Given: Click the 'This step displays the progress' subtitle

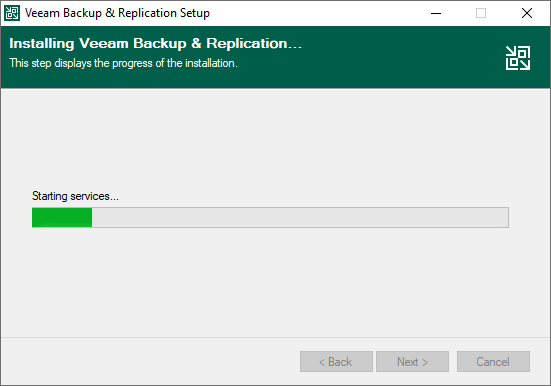Looking at the screenshot, I should point(123,63).
